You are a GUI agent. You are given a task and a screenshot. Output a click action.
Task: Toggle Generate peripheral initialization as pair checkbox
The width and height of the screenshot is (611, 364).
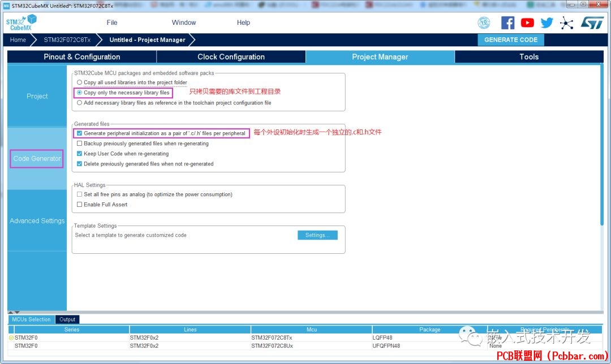point(80,133)
